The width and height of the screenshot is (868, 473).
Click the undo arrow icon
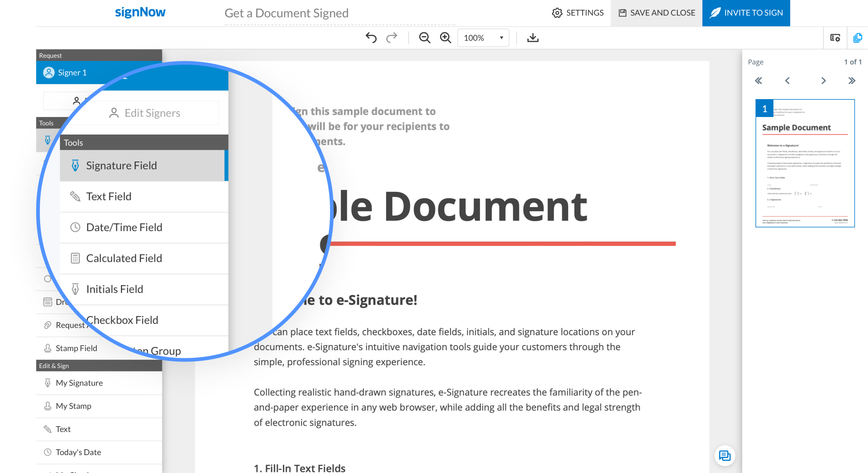371,38
